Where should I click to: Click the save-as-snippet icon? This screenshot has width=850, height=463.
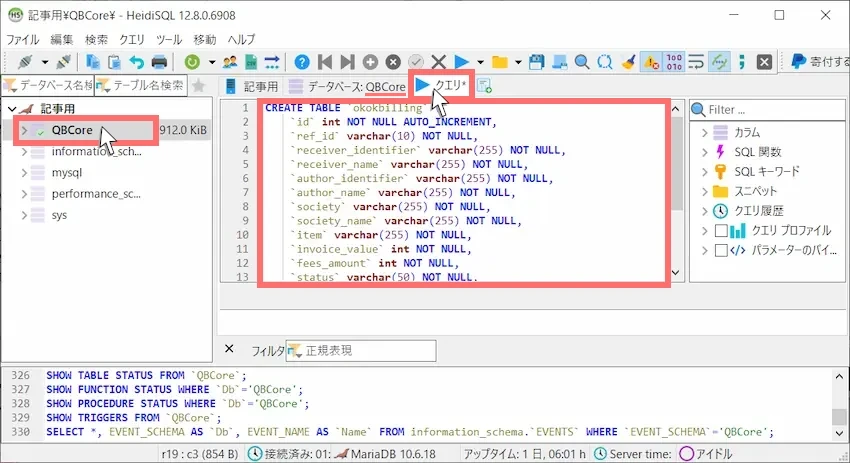(x=559, y=62)
